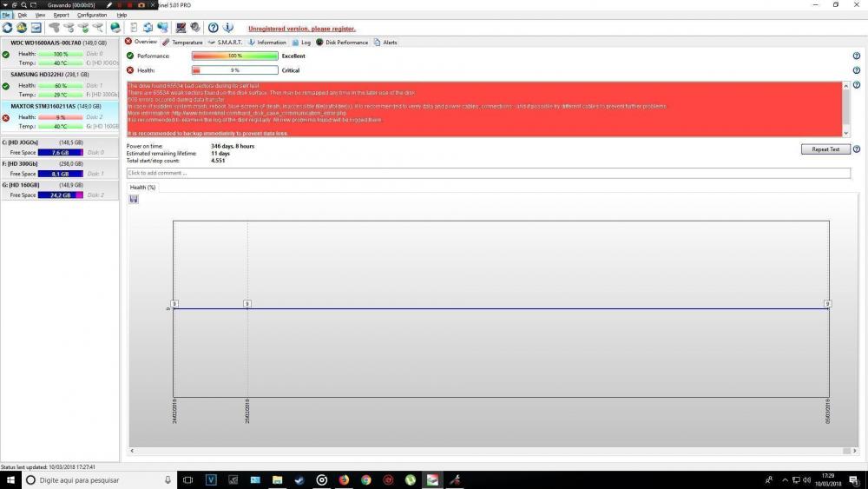Click G: HD 160GB free space bar
This screenshot has width=868, height=489.
point(60,195)
